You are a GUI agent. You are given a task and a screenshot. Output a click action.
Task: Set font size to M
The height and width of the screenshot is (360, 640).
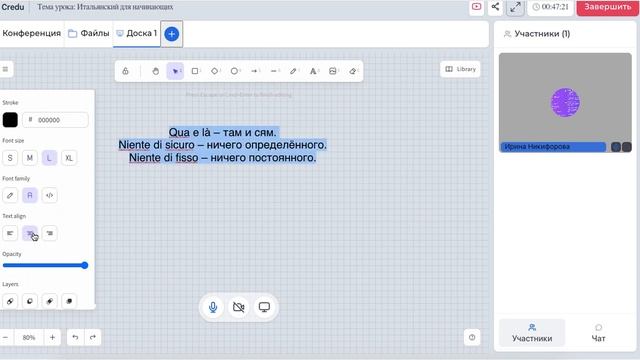tap(30, 158)
